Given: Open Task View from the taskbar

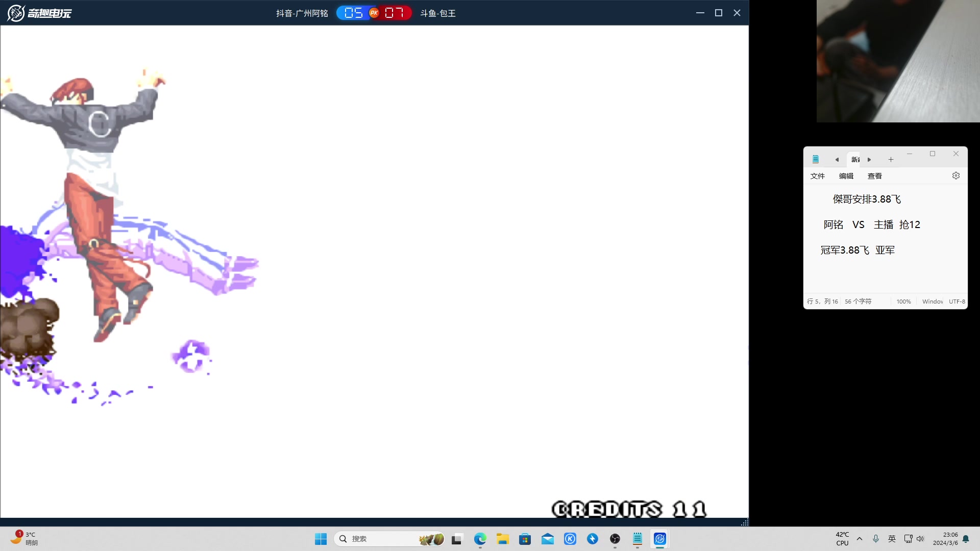Looking at the screenshot, I should 457,539.
